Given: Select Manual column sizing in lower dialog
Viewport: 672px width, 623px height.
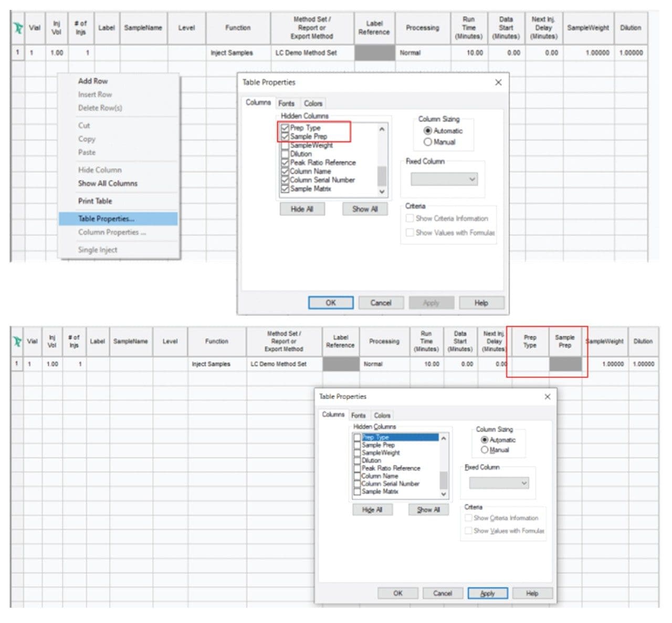Looking at the screenshot, I should point(484,450).
